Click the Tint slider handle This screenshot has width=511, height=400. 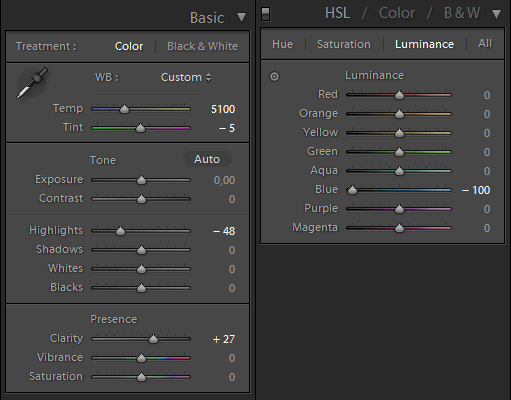(141, 128)
